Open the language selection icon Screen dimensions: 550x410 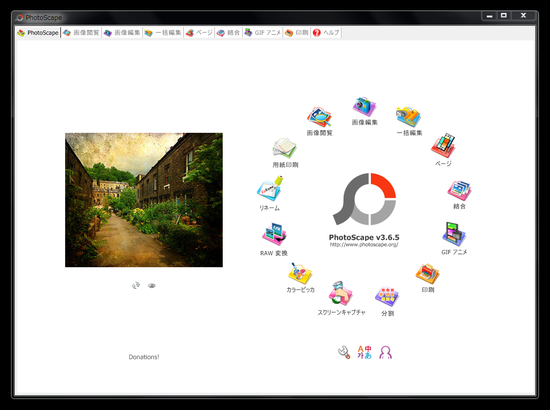(364, 352)
